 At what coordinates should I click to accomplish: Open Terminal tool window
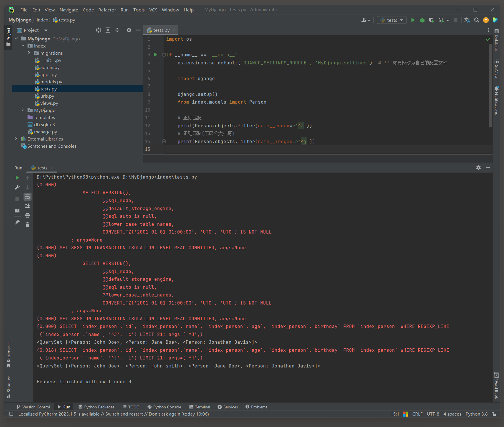pyautogui.click(x=200, y=407)
